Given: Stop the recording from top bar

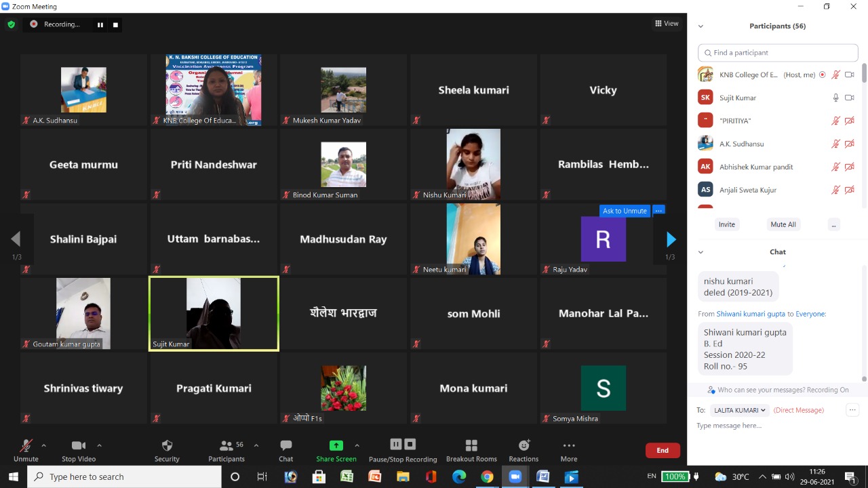Looking at the screenshot, I should click(115, 24).
